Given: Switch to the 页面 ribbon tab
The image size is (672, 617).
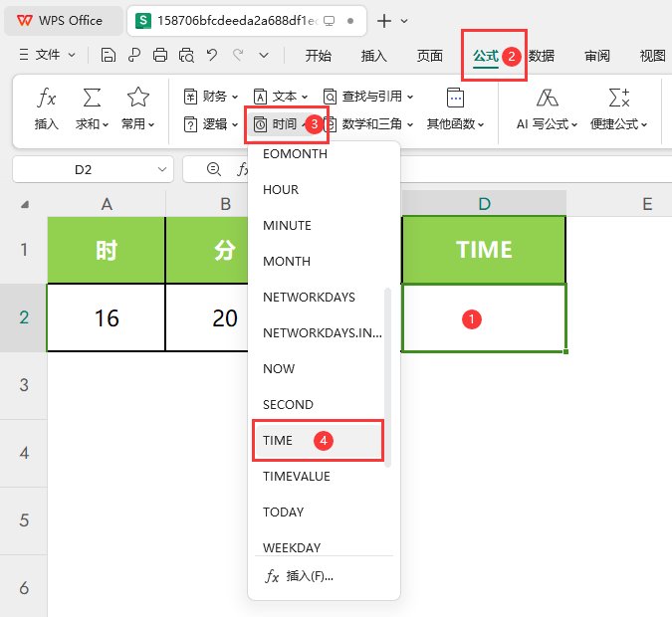Looking at the screenshot, I should click(x=429, y=56).
